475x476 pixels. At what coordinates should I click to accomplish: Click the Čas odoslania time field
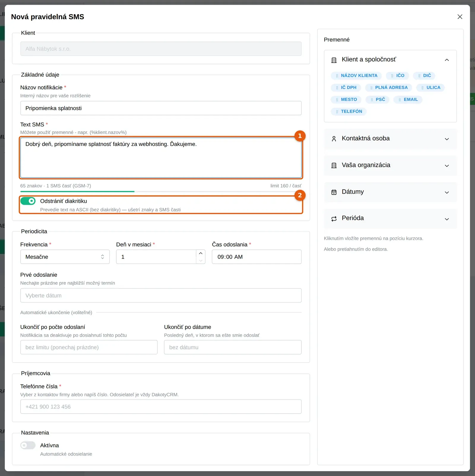[x=257, y=257]
